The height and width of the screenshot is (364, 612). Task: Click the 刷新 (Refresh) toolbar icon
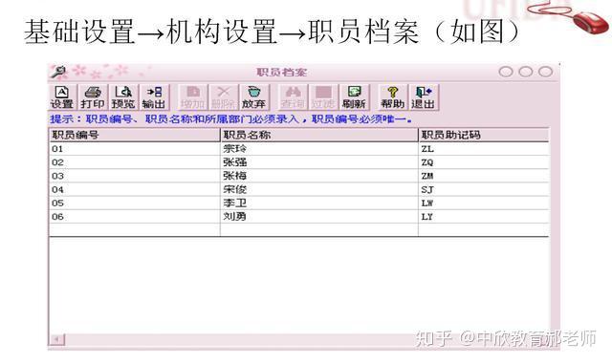click(355, 97)
